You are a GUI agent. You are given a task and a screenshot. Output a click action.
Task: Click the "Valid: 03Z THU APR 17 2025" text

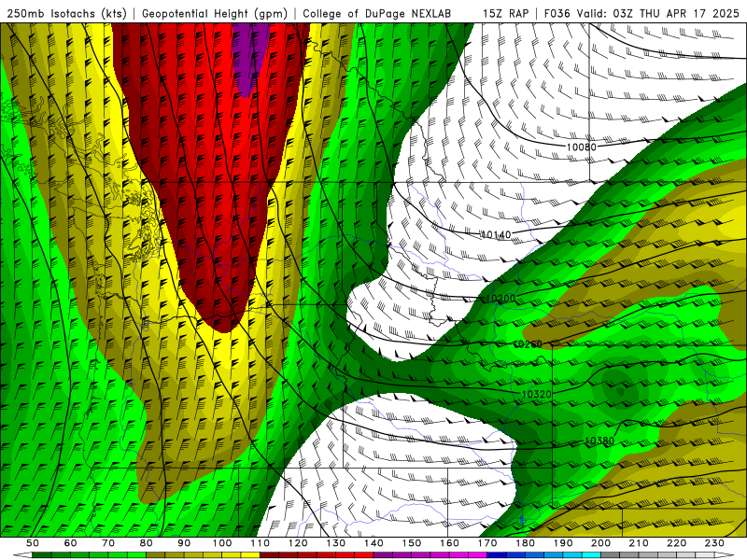(658, 13)
